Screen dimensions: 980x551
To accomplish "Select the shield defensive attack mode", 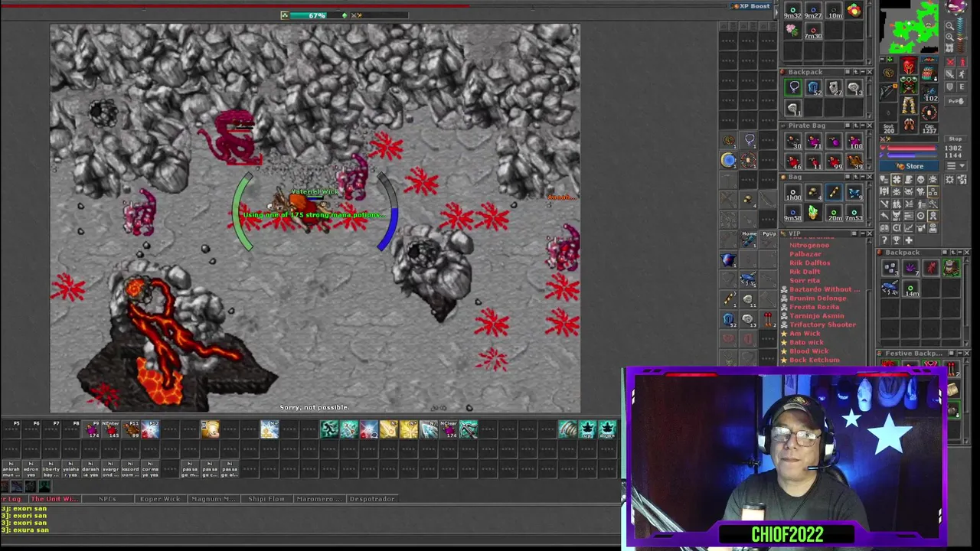I will coord(950,86).
